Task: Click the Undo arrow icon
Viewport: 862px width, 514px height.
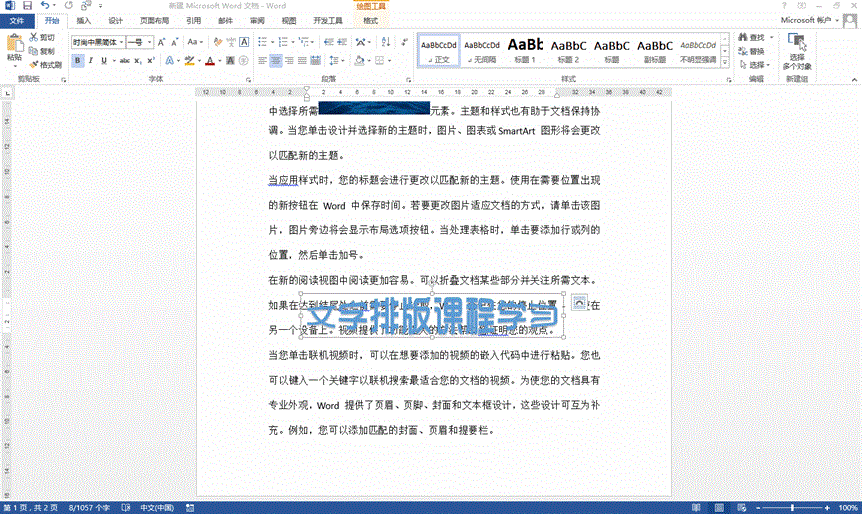Action: pyautogui.click(x=45, y=6)
